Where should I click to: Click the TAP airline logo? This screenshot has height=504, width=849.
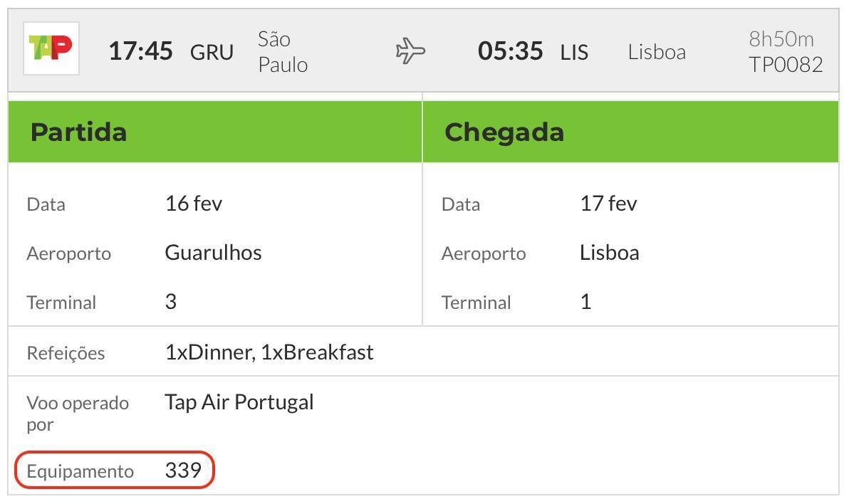51,48
